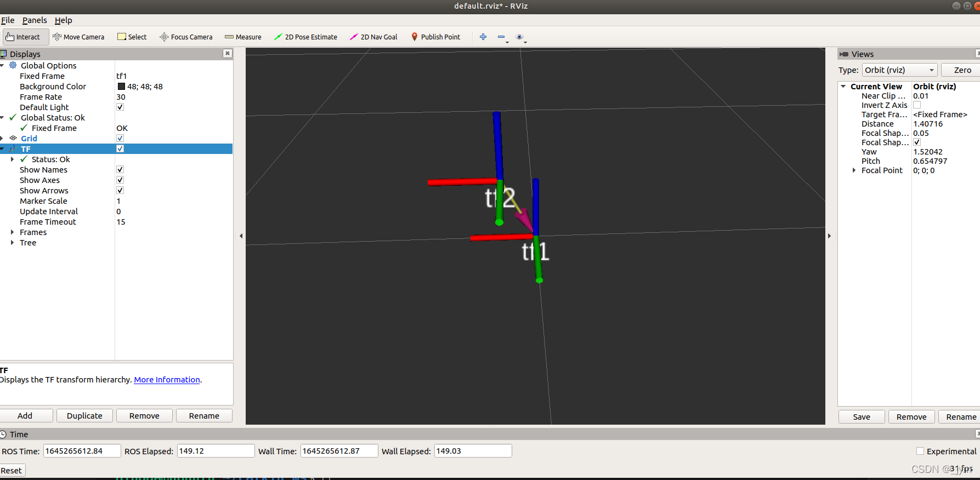Click the Displays panel monitor icon
The height and width of the screenshot is (480, 980).
tap(3, 54)
